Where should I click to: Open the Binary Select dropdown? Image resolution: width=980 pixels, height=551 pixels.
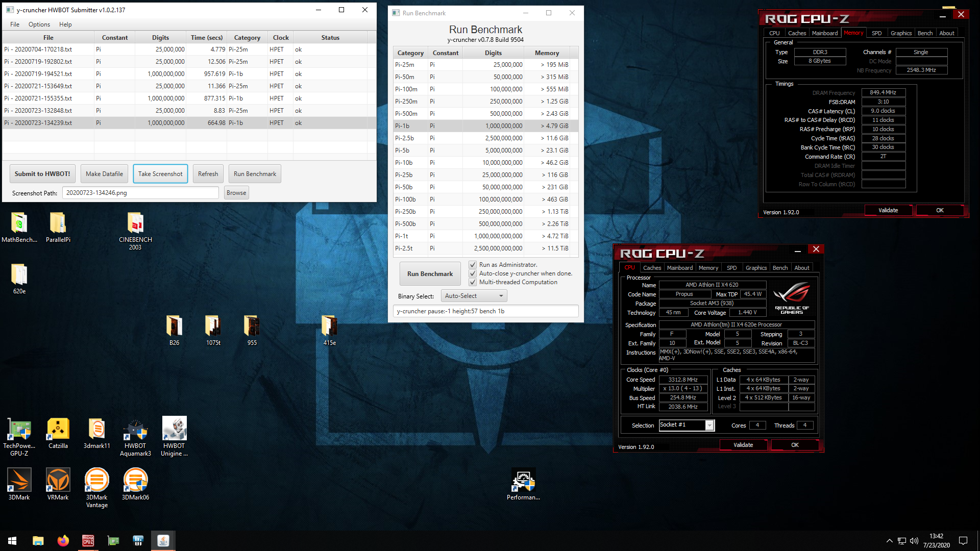click(x=474, y=296)
